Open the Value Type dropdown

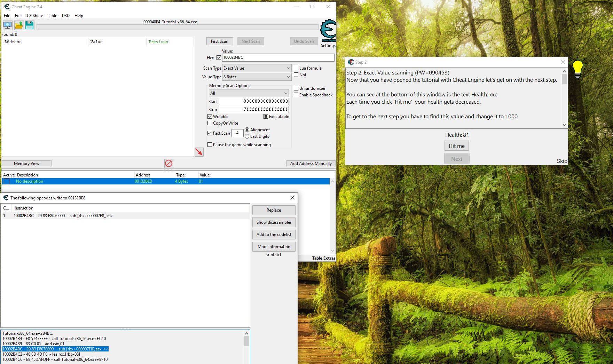[x=257, y=77]
